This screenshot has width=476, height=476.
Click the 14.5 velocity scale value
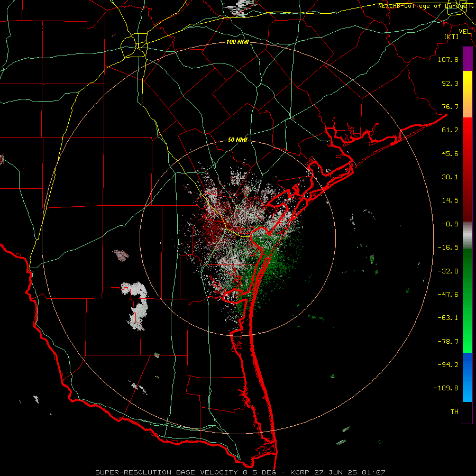[450, 200]
